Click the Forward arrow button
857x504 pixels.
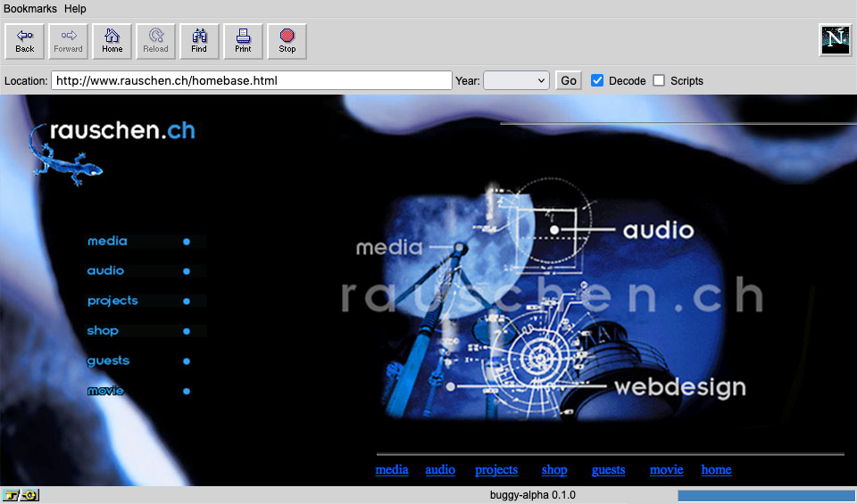pos(69,42)
